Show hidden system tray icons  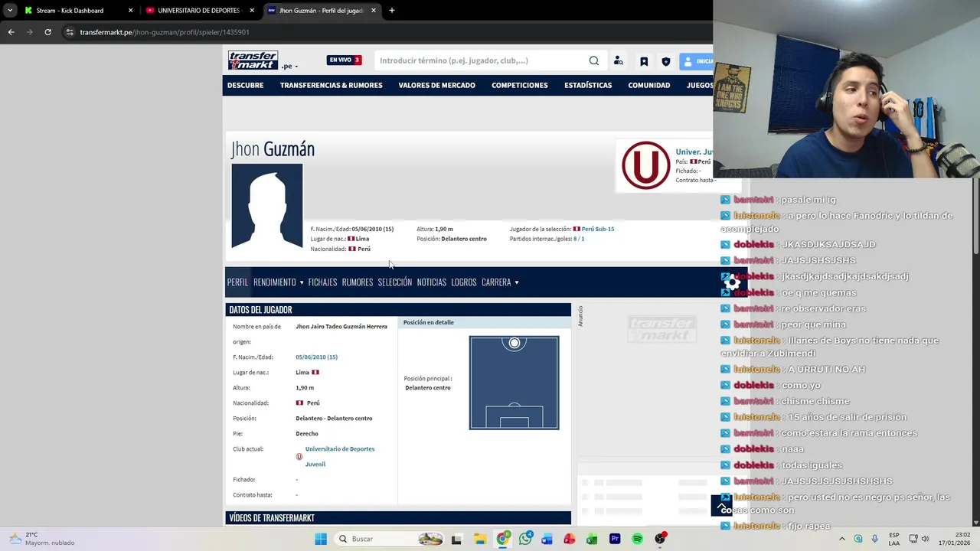coord(842,539)
